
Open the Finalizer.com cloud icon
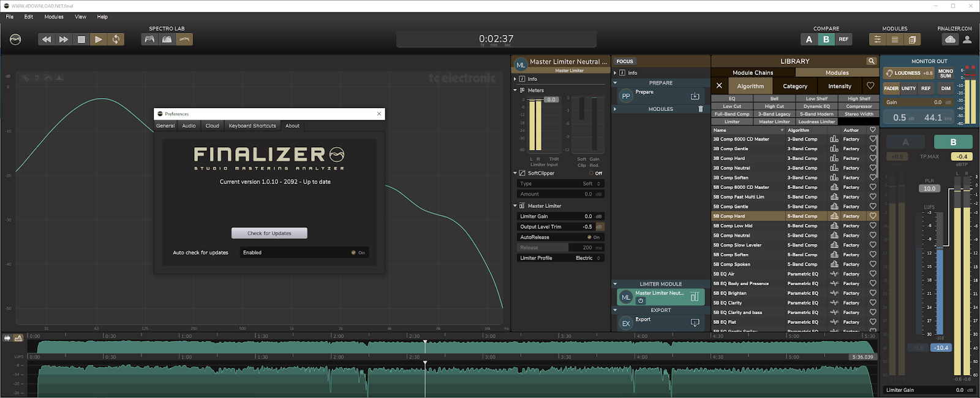pos(950,39)
